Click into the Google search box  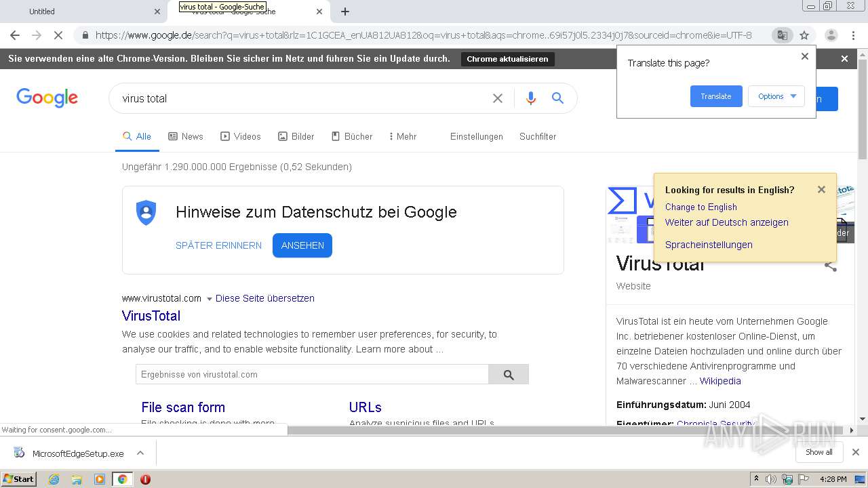click(302, 98)
